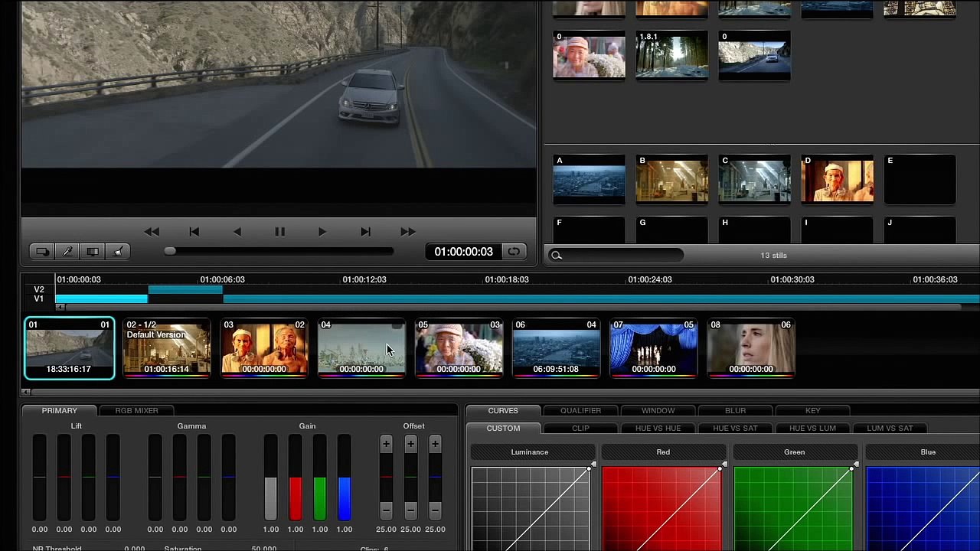
Task: Select memory still B
Action: point(671,180)
